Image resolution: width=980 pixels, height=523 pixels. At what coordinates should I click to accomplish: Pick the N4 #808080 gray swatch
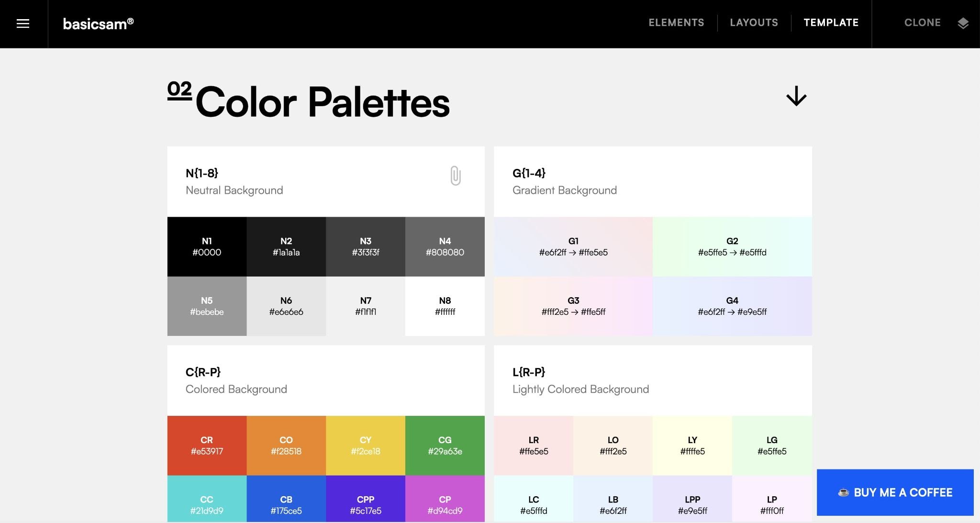[x=445, y=246]
